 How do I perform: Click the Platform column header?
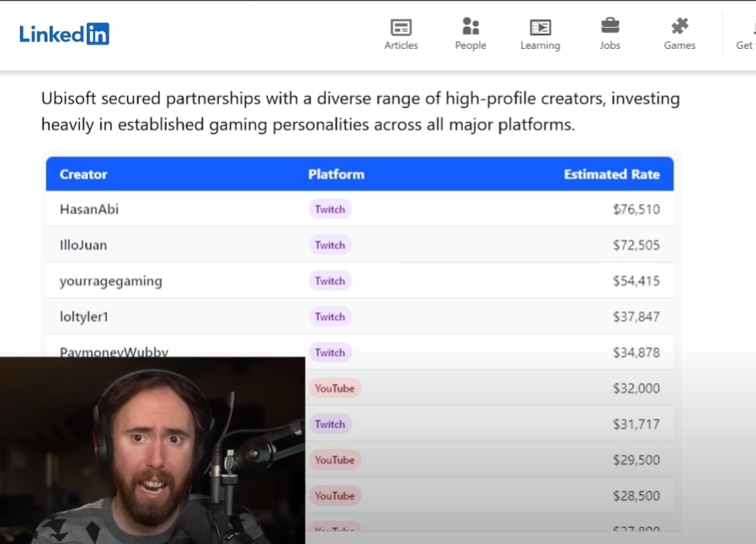(x=336, y=174)
